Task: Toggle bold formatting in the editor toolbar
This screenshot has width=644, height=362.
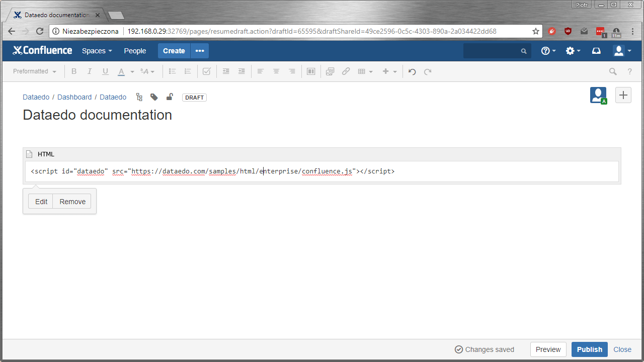Action: (74, 71)
